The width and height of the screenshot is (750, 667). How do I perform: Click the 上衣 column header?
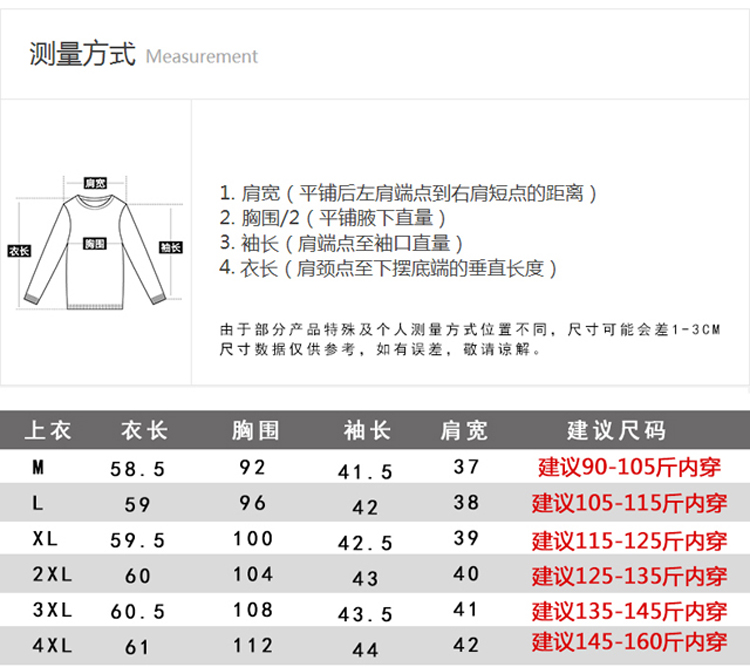(47, 431)
